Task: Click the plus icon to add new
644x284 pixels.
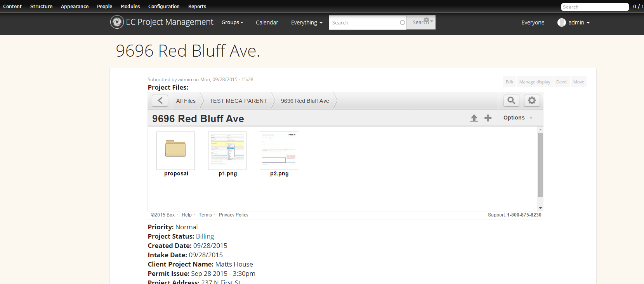Action: coord(488,118)
